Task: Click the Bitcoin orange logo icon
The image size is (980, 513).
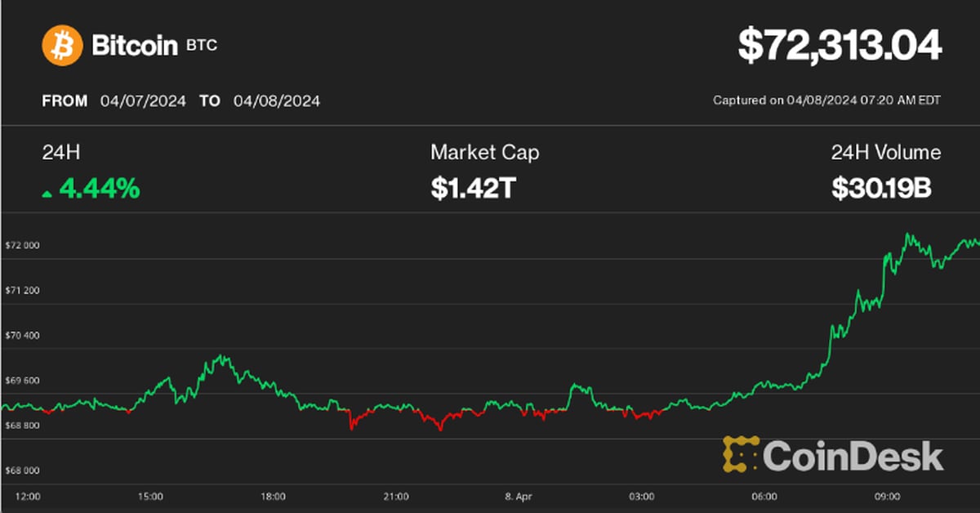Action: (x=62, y=45)
